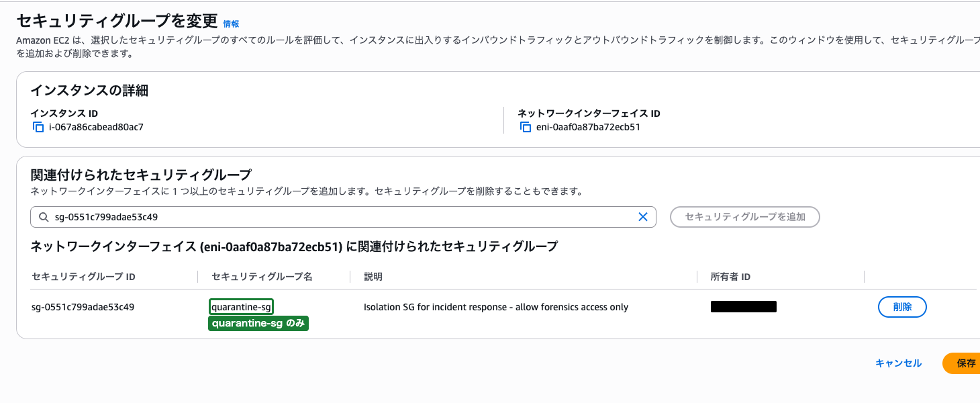Clear the security group search field
The image size is (980, 403).
[x=642, y=217]
